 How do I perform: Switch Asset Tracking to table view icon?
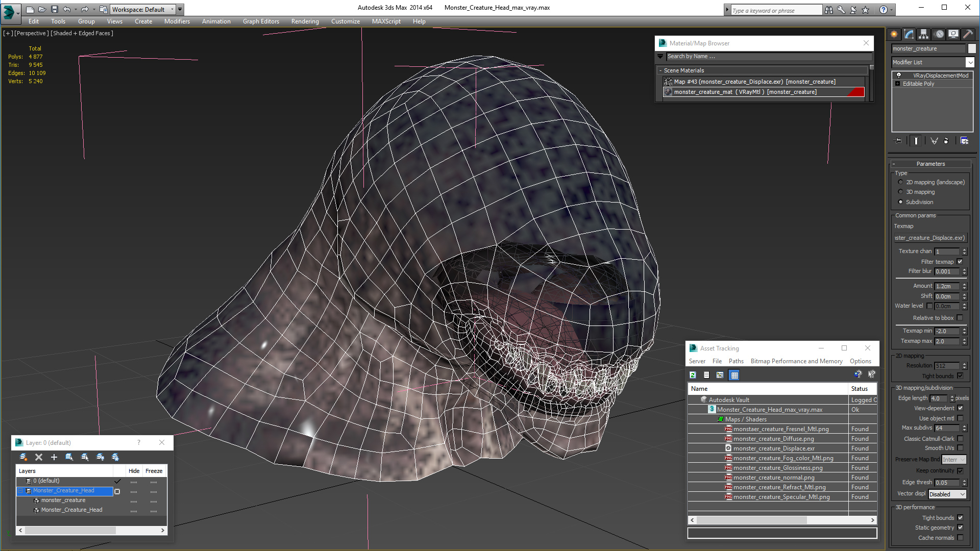[x=734, y=375]
